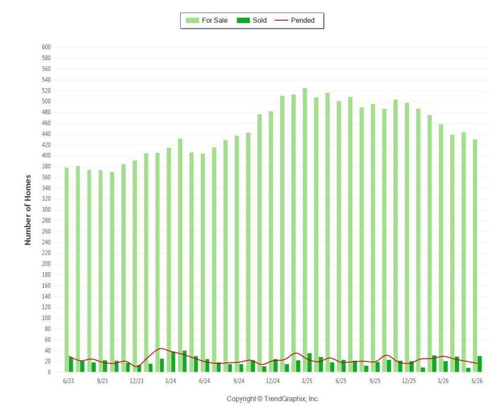
Task: Select the For Sale bar for 12/25
Action: (x=407, y=238)
